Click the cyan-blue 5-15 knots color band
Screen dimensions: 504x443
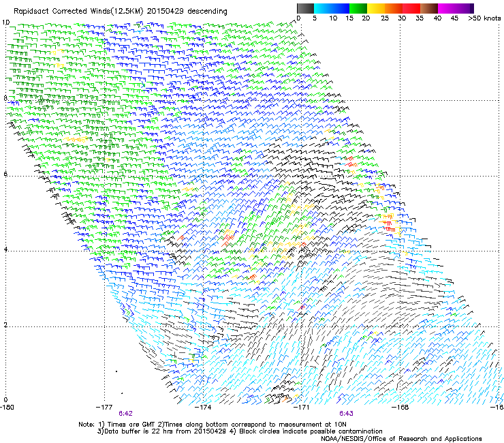[332, 8]
